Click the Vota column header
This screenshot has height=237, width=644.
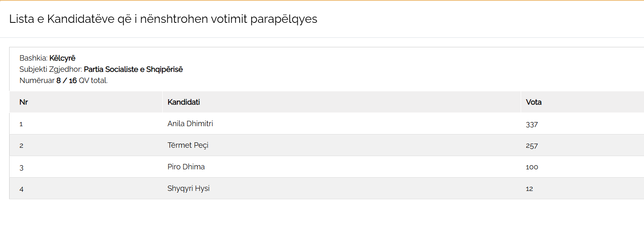pyautogui.click(x=534, y=102)
